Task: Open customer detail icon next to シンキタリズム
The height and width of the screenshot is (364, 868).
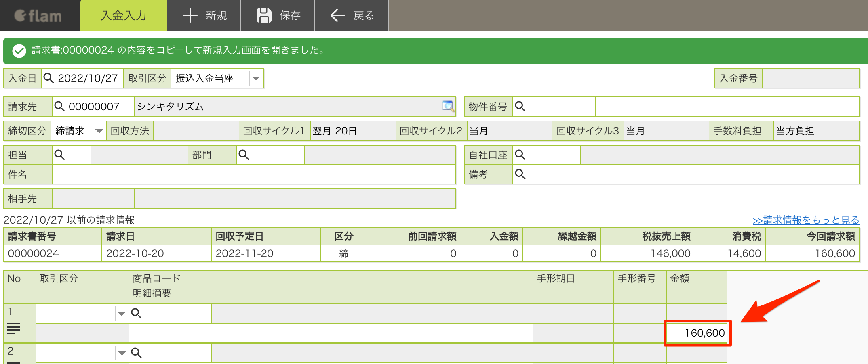Action: click(448, 106)
